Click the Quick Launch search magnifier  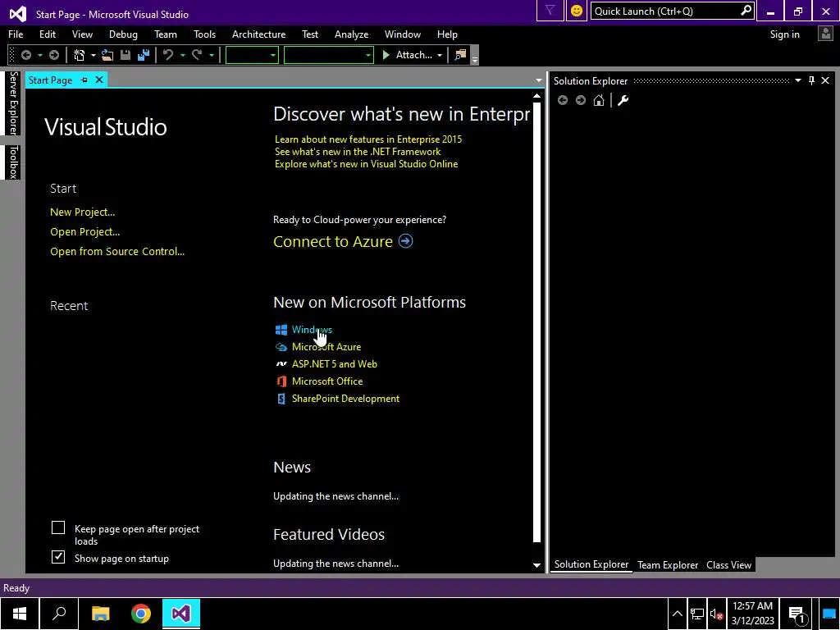(x=746, y=11)
